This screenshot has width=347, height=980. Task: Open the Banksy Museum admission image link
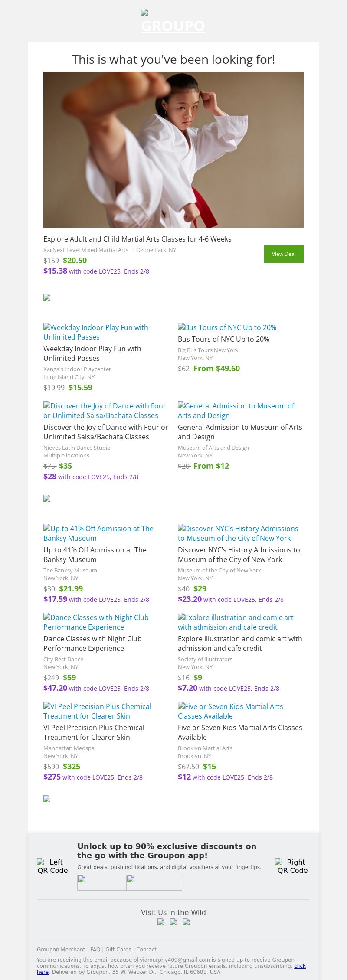pyautogui.click(x=98, y=533)
